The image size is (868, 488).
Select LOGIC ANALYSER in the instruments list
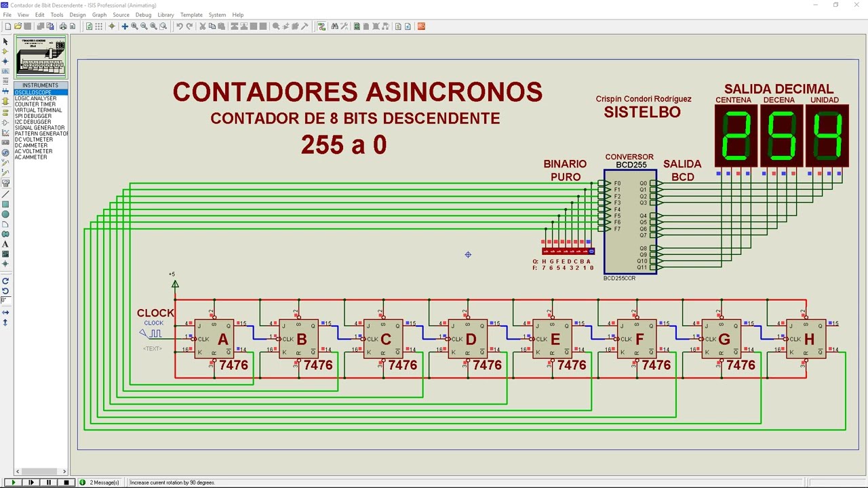[x=41, y=98]
